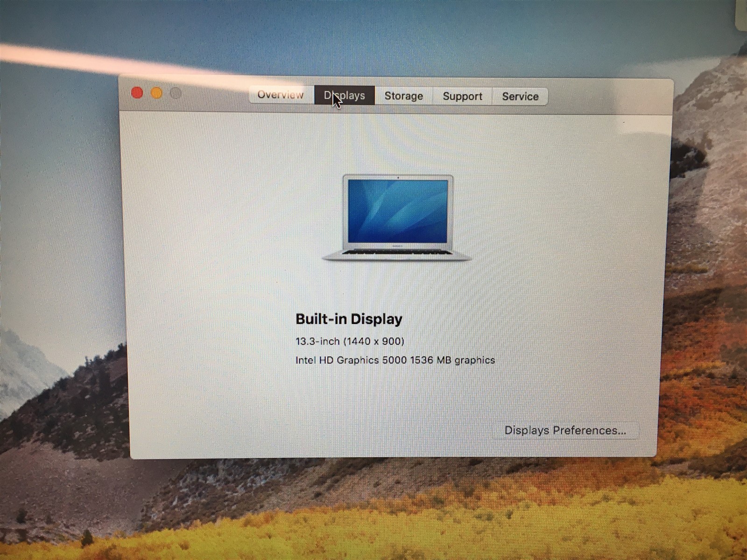Switch to the Overview tab
The height and width of the screenshot is (560, 747).
(x=281, y=95)
